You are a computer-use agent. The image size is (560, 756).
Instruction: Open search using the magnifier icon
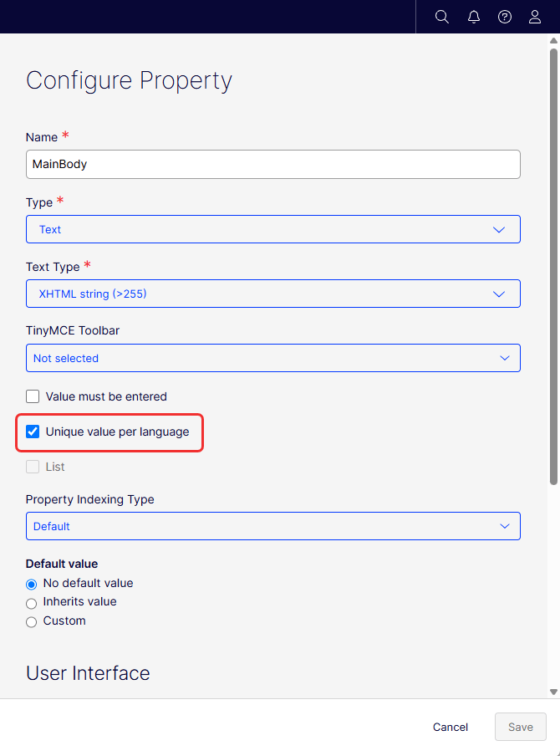[442, 17]
